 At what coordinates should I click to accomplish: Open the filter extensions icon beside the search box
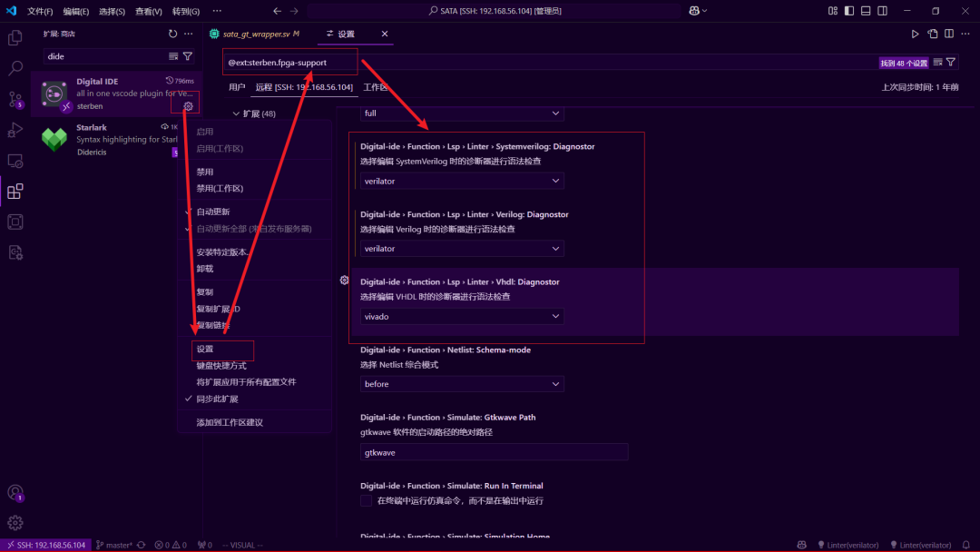pyautogui.click(x=188, y=55)
